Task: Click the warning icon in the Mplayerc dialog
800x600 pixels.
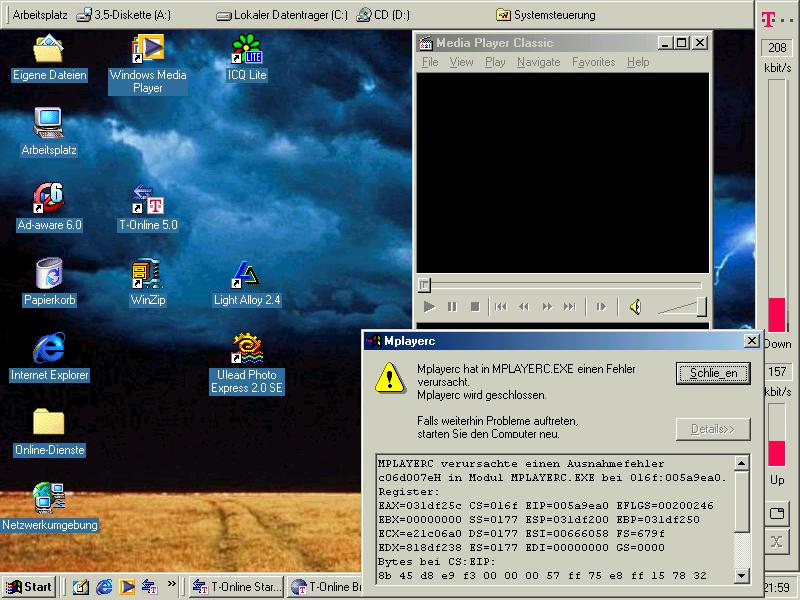Action: click(390, 378)
